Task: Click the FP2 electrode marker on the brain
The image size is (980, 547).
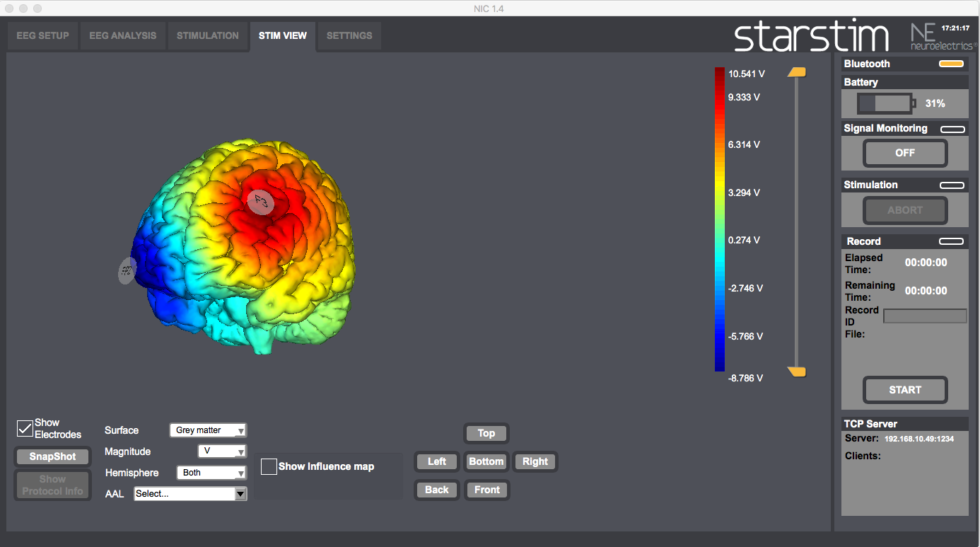Action: pyautogui.click(x=127, y=271)
